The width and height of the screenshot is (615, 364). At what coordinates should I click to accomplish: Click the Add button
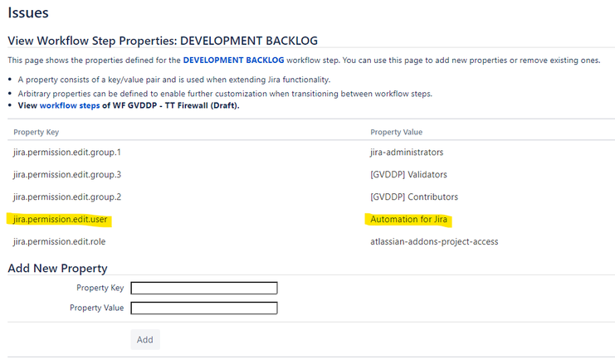coord(145,340)
